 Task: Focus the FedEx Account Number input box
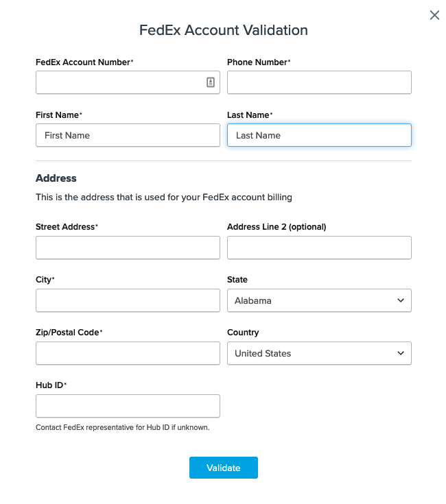pos(120,82)
